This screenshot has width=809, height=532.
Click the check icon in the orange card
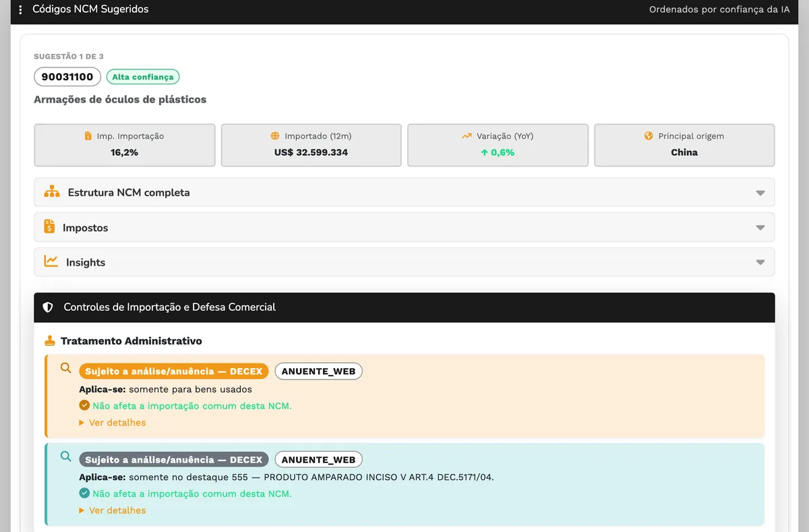click(x=84, y=405)
